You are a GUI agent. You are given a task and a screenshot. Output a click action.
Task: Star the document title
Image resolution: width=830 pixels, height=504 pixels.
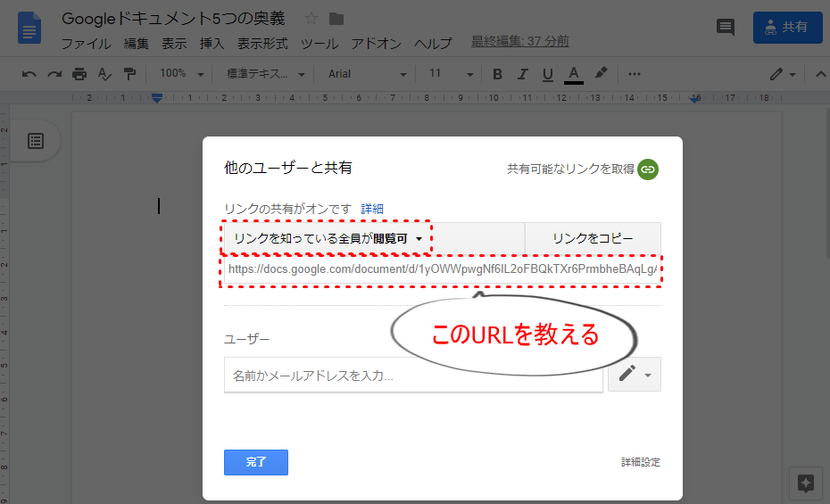coord(311,19)
